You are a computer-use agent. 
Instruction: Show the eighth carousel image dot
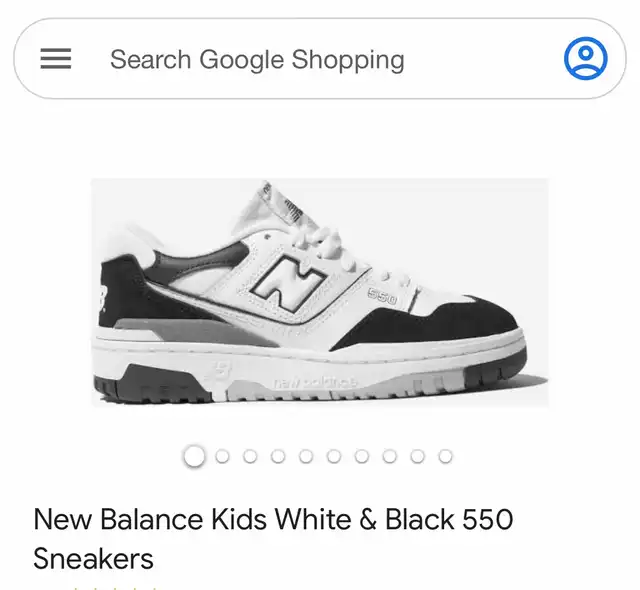(390, 457)
